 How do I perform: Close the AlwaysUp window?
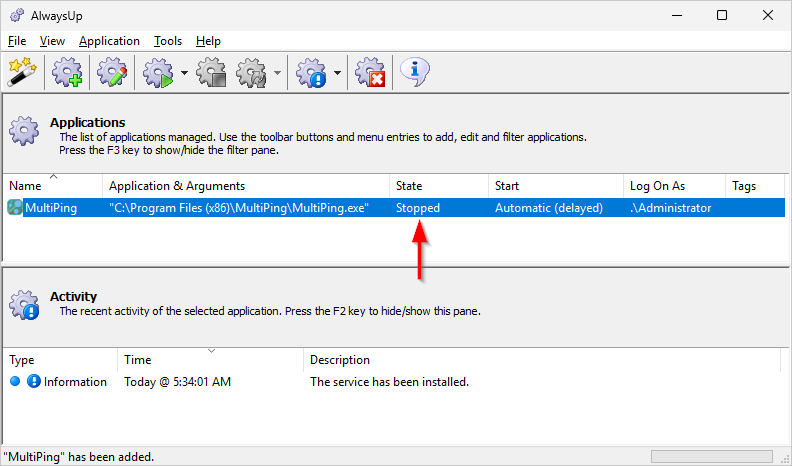click(768, 15)
